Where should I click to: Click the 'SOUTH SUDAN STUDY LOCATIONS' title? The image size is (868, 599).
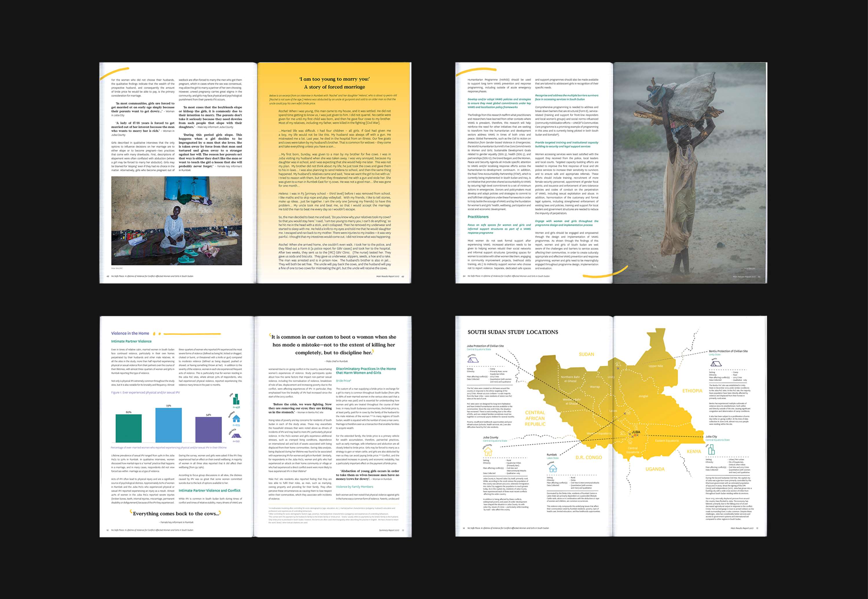[x=513, y=332]
